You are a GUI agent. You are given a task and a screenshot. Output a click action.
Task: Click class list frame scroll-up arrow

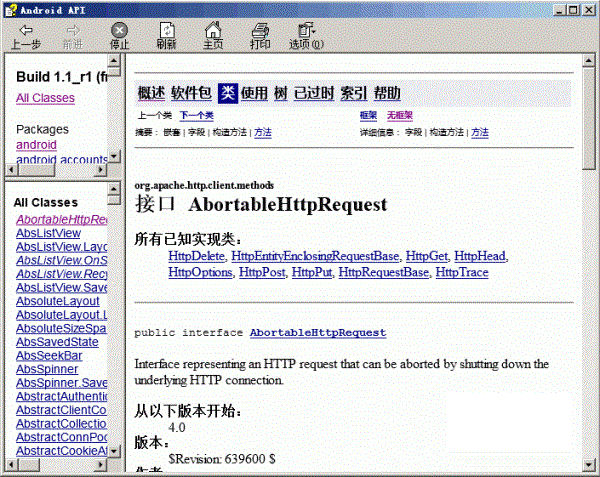114,189
